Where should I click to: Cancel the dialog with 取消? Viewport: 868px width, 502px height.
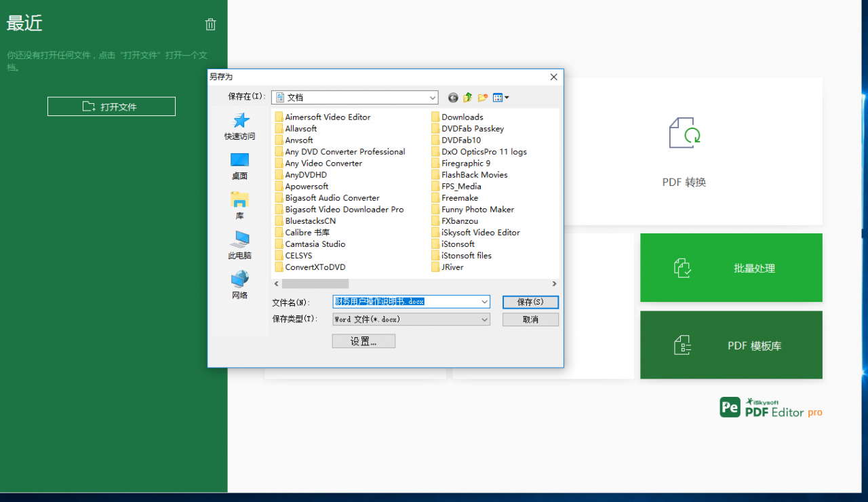pos(530,319)
